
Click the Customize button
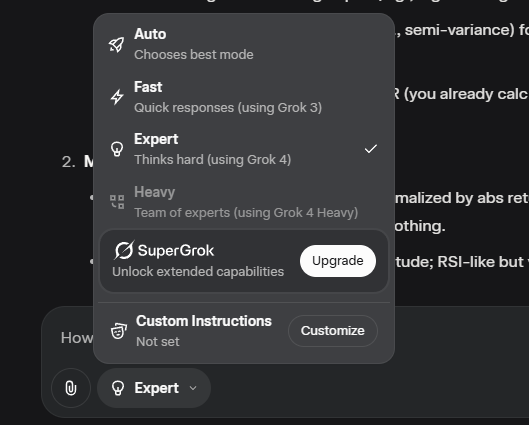click(333, 331)
